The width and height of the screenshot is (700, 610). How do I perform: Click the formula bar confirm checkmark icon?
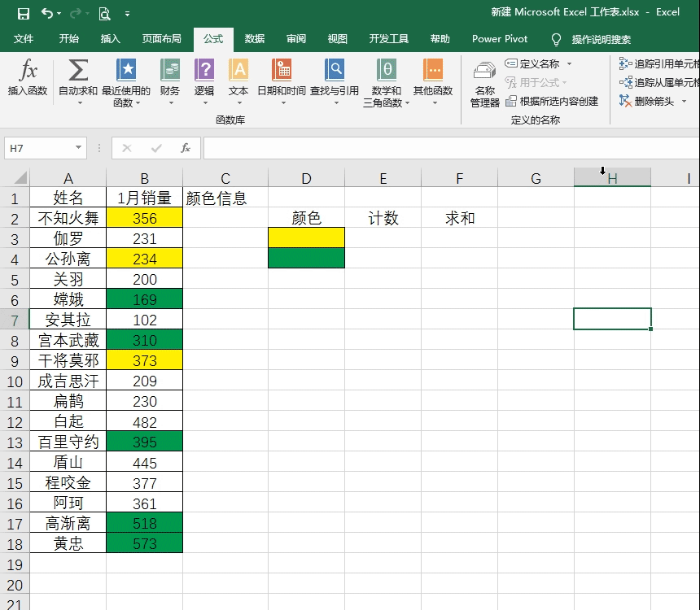tap(156, 148)
